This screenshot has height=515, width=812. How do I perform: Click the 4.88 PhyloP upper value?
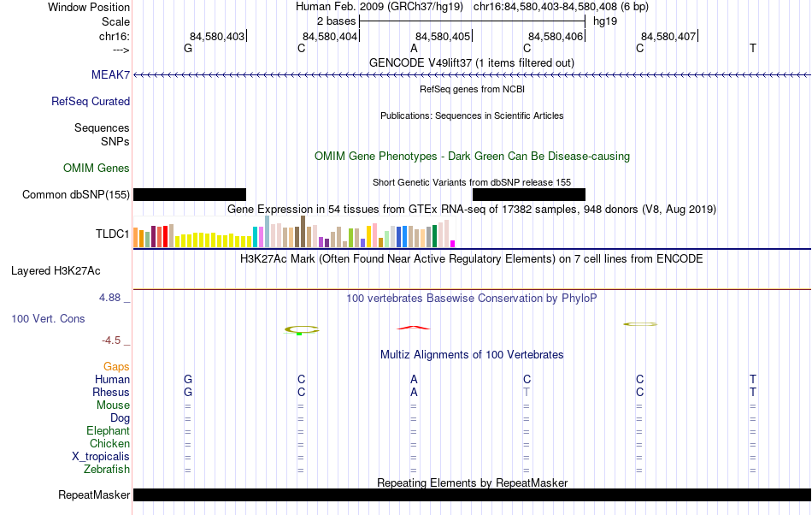[109, 298]
